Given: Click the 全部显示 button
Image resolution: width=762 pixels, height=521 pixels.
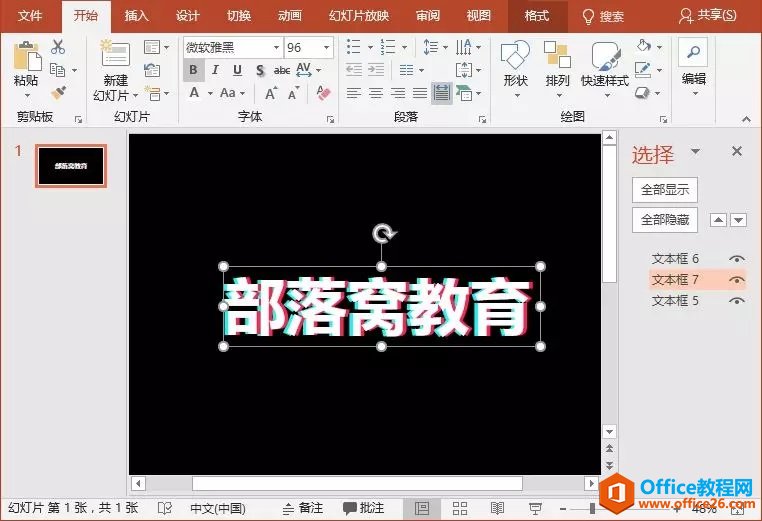Looking at the screenshot, I should [665, 190].
